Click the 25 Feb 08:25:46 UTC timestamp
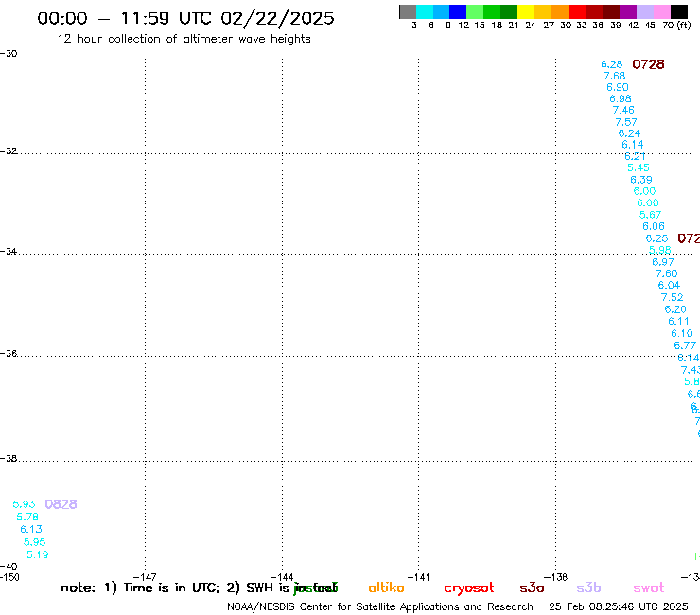This screenshot has height=615, width=700. tap(619, 607)
